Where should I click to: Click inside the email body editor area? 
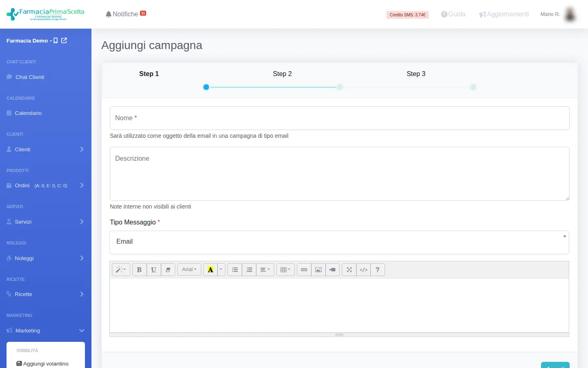coord(339,305)
